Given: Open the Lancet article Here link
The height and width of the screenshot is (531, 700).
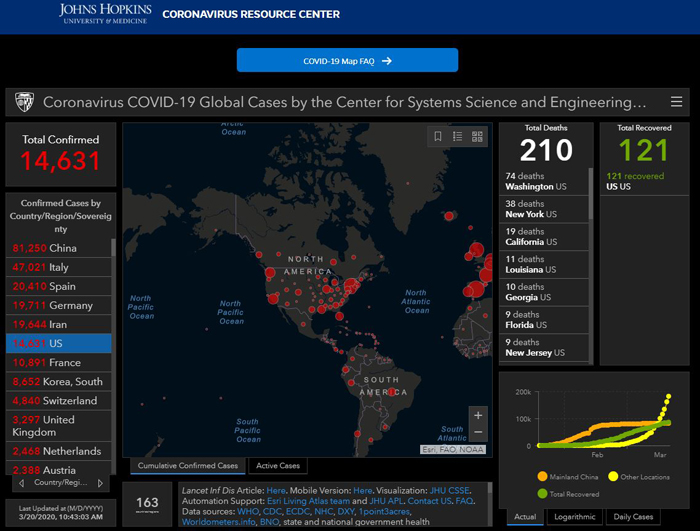Looking at the screenshot, I should click(276, 490).
